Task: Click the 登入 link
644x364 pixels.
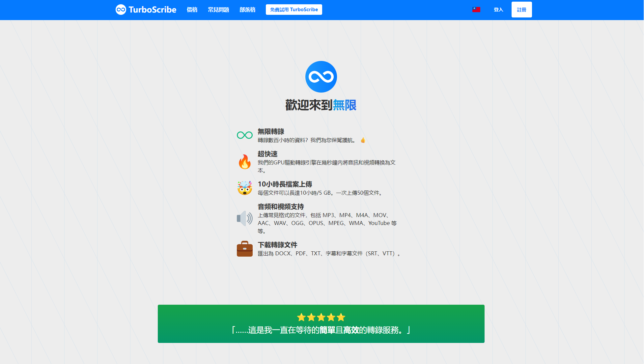Action: click(498, 10)
